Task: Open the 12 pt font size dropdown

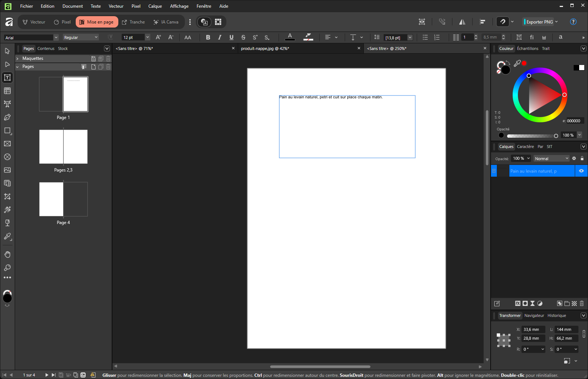Action: (x=148, y=37)
